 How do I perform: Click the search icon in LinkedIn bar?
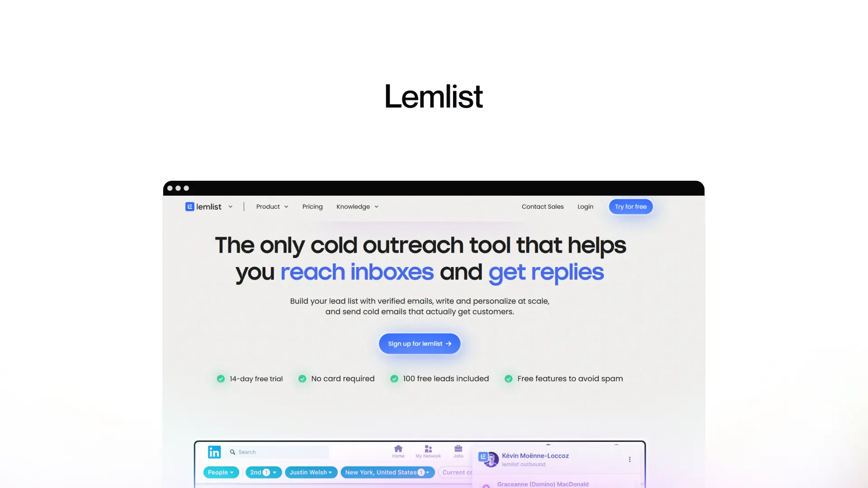coord(233,452)
